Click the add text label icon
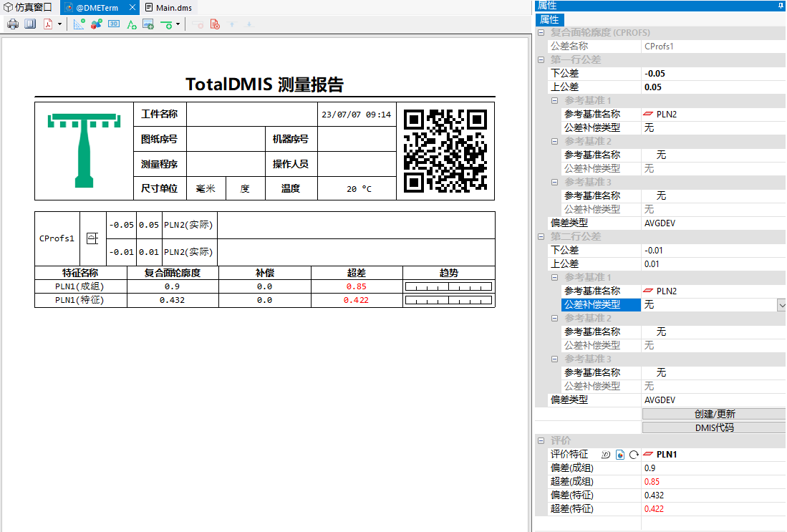The image size is (787, 532). (x=132, y=24)
